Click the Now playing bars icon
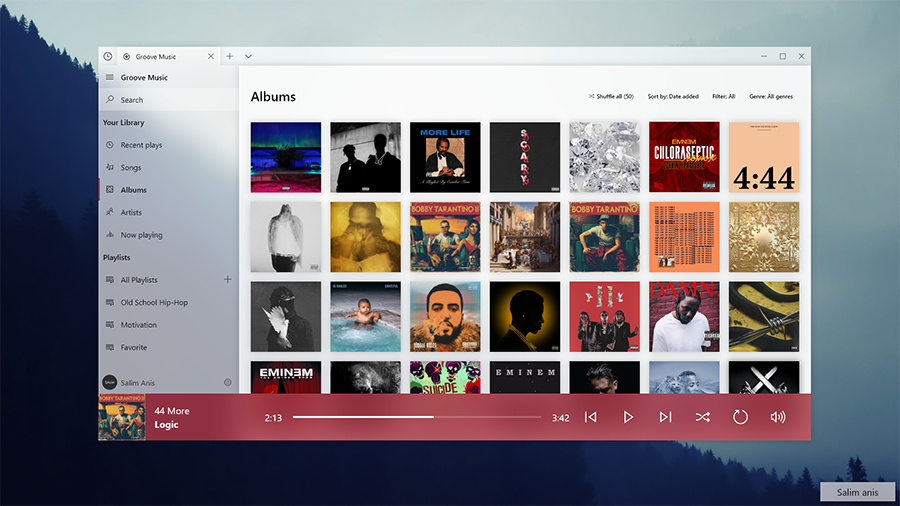 110,235
